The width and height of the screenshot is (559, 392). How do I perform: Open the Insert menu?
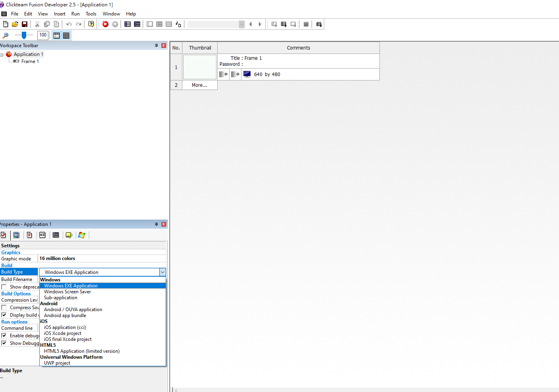59,14
